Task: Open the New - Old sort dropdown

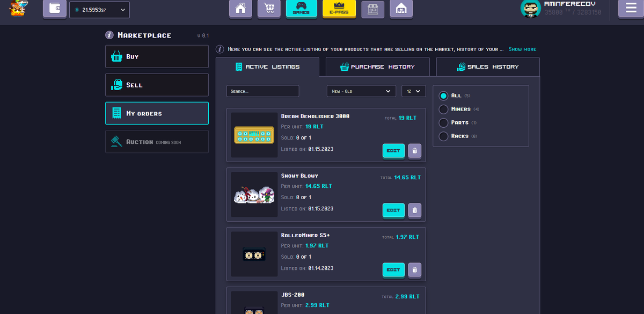Action: point(361,91)
